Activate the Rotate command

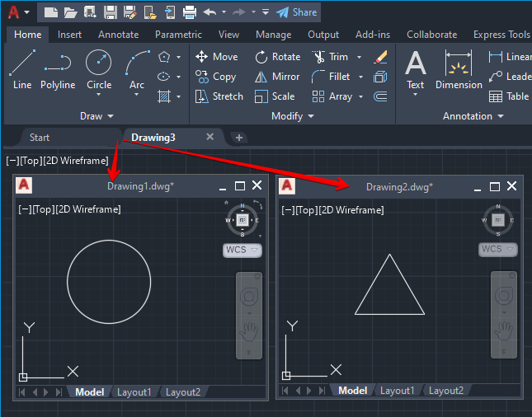coord(277,57)
